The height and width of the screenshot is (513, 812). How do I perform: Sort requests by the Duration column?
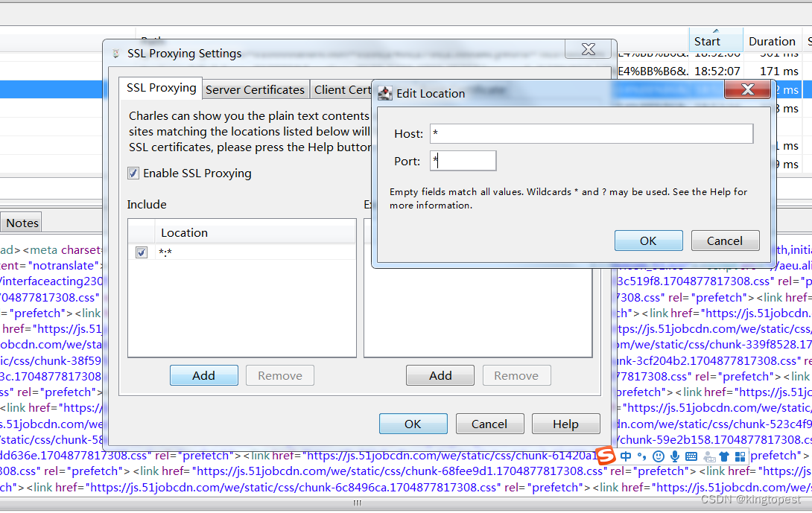(772, 41)
